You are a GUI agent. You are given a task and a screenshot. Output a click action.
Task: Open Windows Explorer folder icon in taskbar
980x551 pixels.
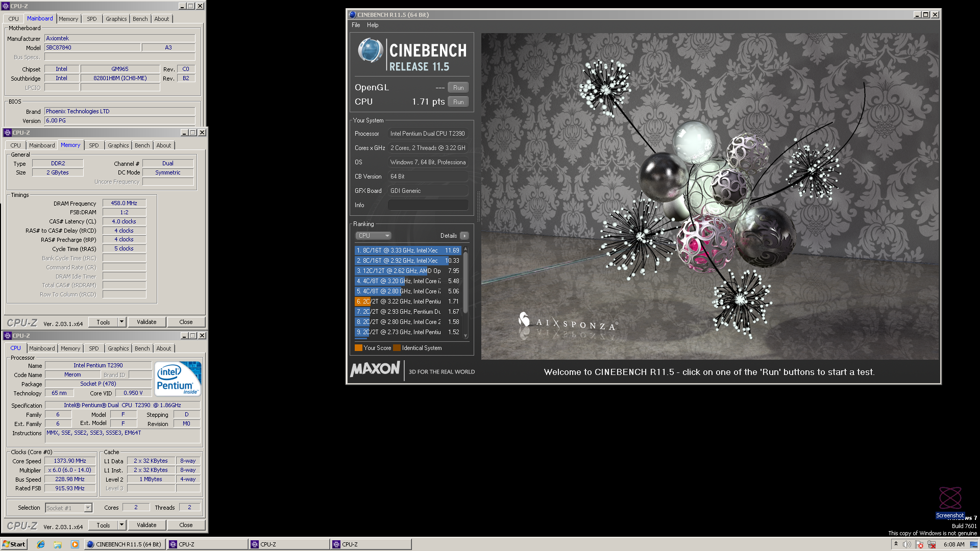pyautogui.click(x=58, y=544)
